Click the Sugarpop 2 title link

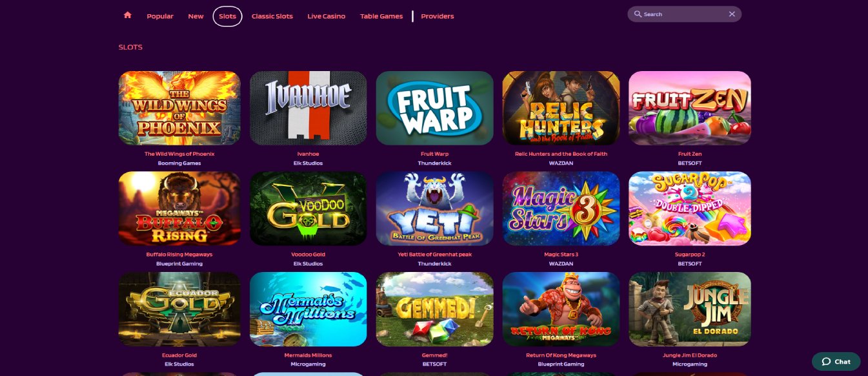coord(690,255)
